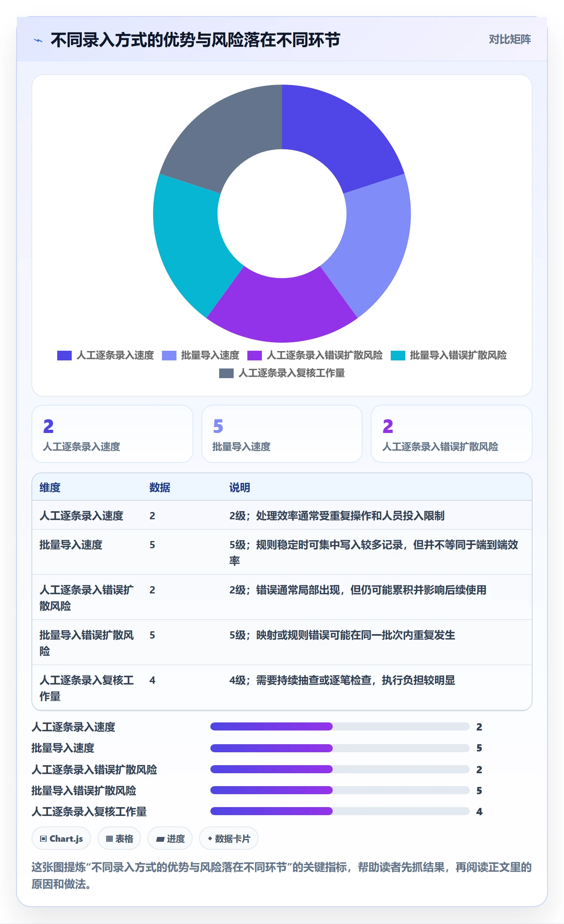This screenshot has height=924, width=564.
Task: Toggle legend swatch for 批量导入速度
Action: tap(169, 355)
